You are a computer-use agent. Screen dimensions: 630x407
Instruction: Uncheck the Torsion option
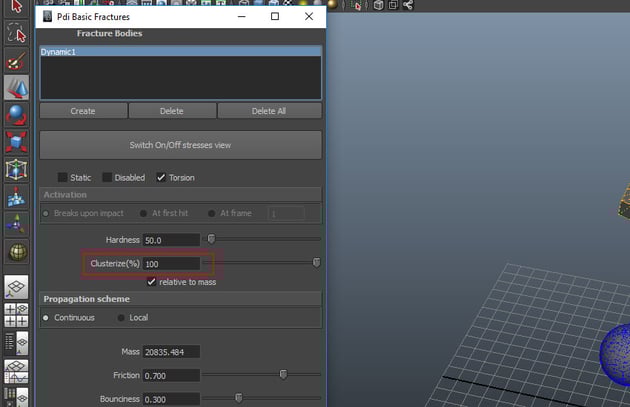[161, 178]
